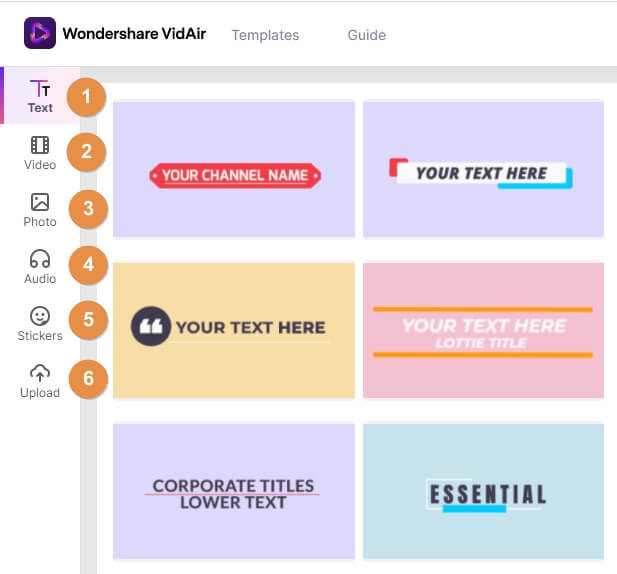Click the orange number 4 badge
Screen dimensions: 617x574
[88, 265]
